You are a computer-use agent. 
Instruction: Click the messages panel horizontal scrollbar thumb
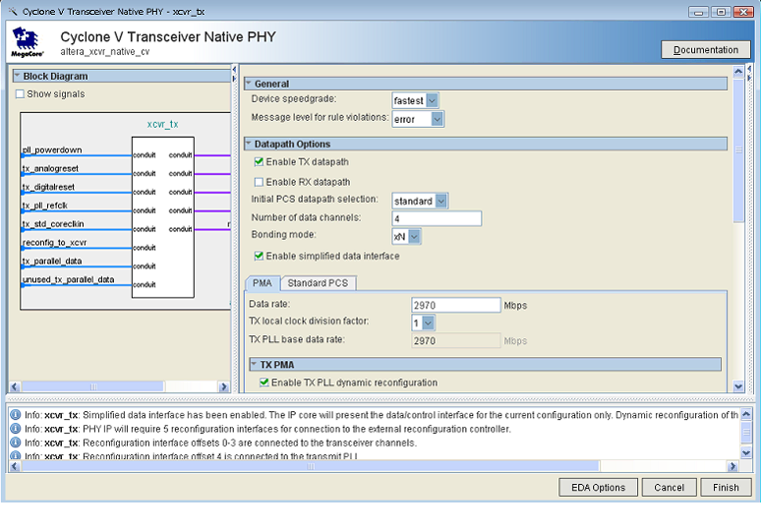coord(311,466)
